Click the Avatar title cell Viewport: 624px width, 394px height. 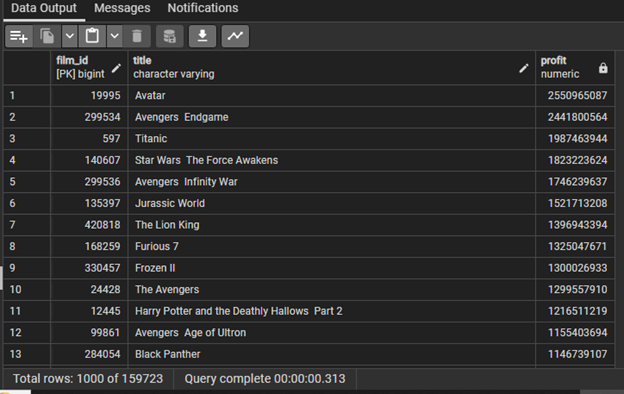click(x=332, y=96)
